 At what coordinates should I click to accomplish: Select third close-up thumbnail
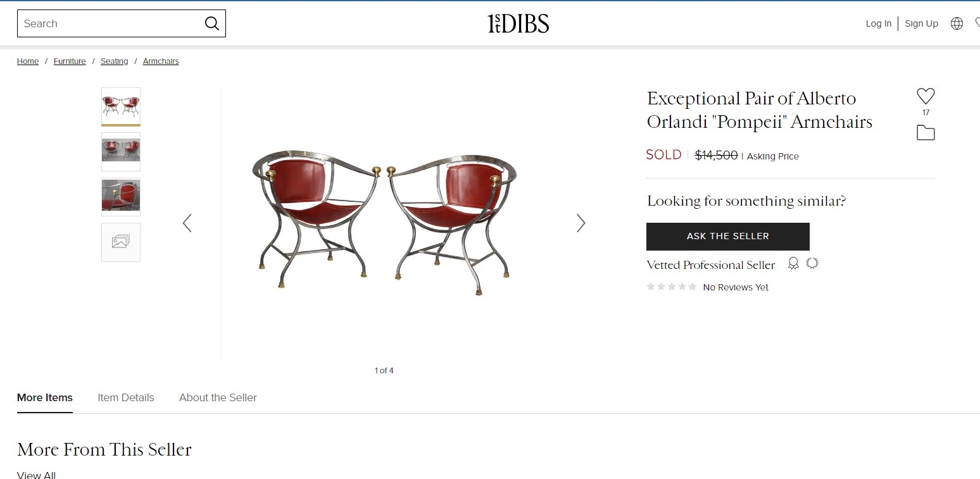pyautogui.click(x=121, y=197)
